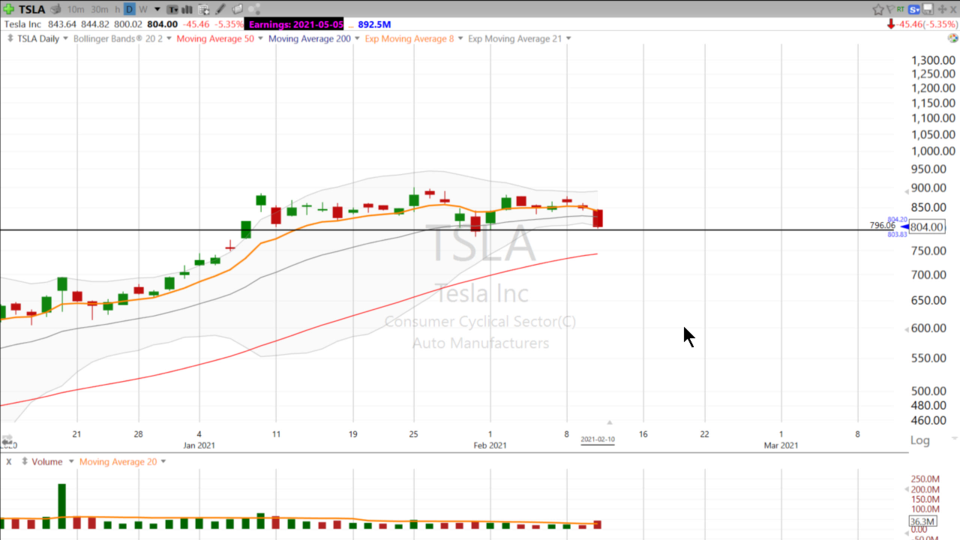Click the 804.00 last price value
960x540 pixels.
click(162, 24)
